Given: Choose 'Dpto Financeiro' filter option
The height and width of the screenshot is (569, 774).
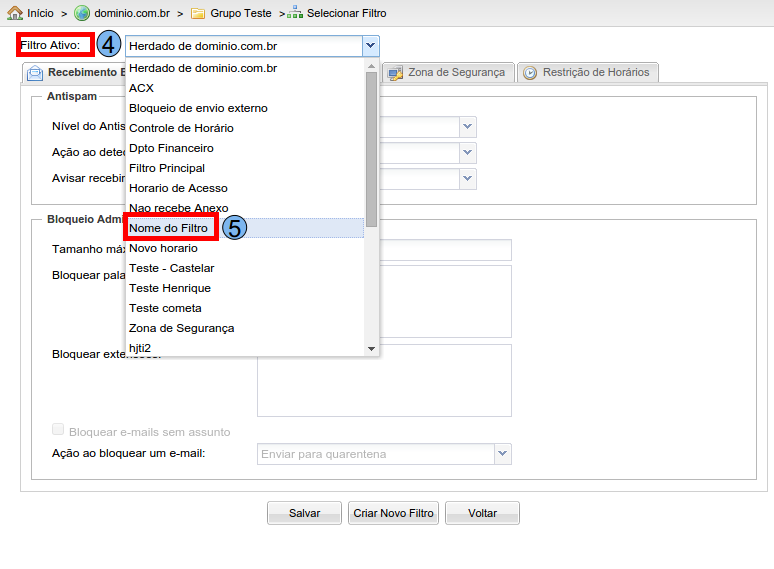Looking at the screenshot, I should (x=171, y=148).
